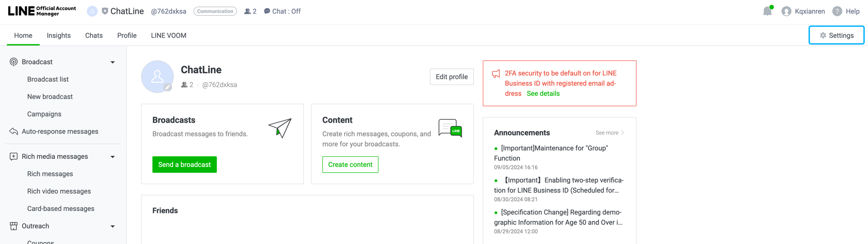Click the small account avatar beside ChatLine
The height and width of the screenshot is (244, 868).
(x=92, y=11)
